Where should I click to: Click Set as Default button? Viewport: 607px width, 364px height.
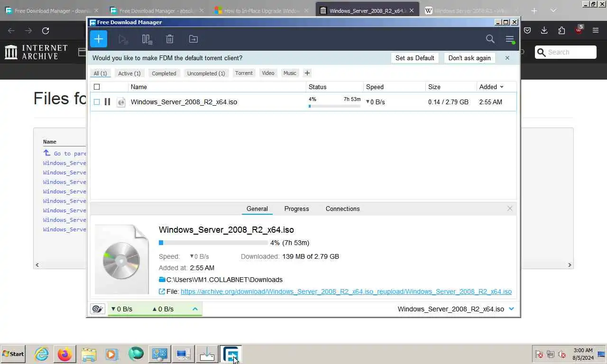click(414, 58)
